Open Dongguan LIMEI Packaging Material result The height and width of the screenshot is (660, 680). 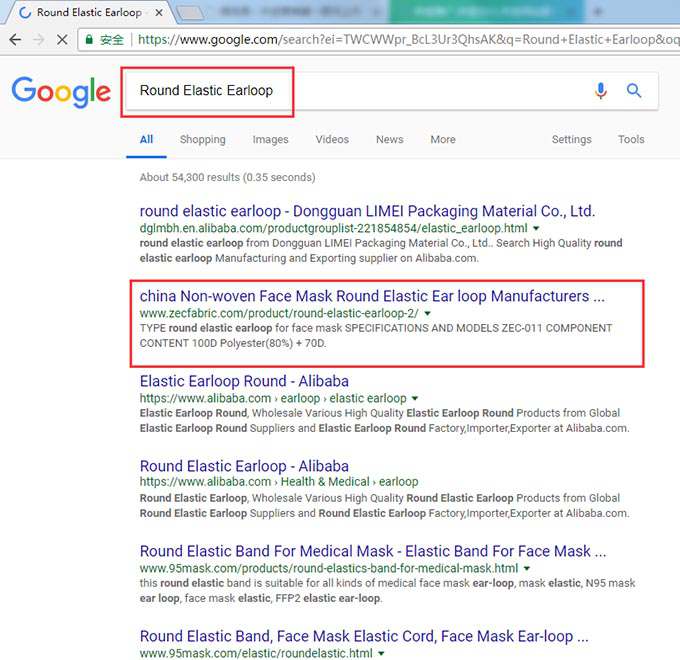point(367,211)
